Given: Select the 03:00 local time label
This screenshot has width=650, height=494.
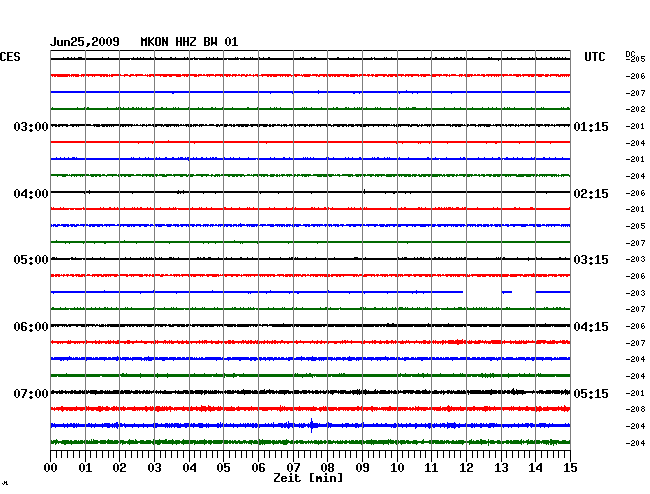Looking at the screenshot, I should (31, 126).
